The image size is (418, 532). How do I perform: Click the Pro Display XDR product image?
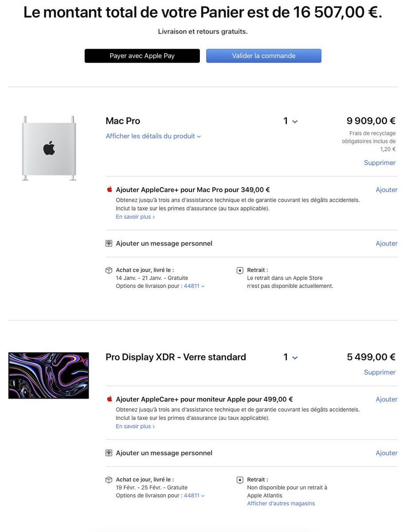(x=49, y=376)
